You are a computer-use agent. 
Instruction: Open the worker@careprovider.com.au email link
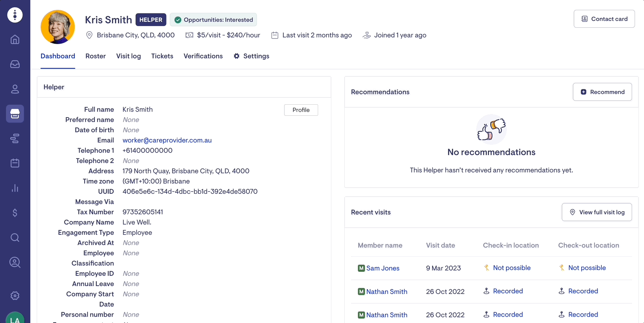click(x=167, y=140)
